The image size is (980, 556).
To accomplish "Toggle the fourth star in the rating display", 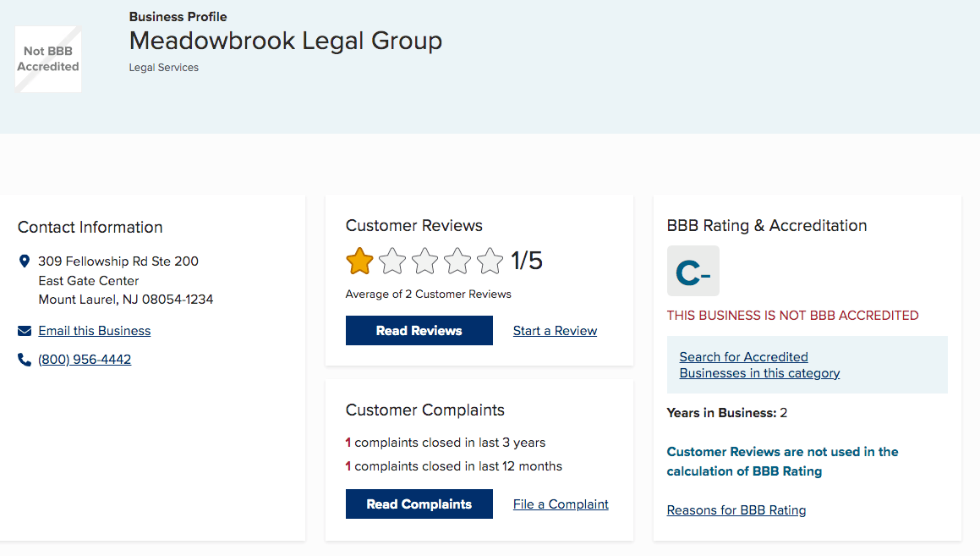I will click(457, 261).
